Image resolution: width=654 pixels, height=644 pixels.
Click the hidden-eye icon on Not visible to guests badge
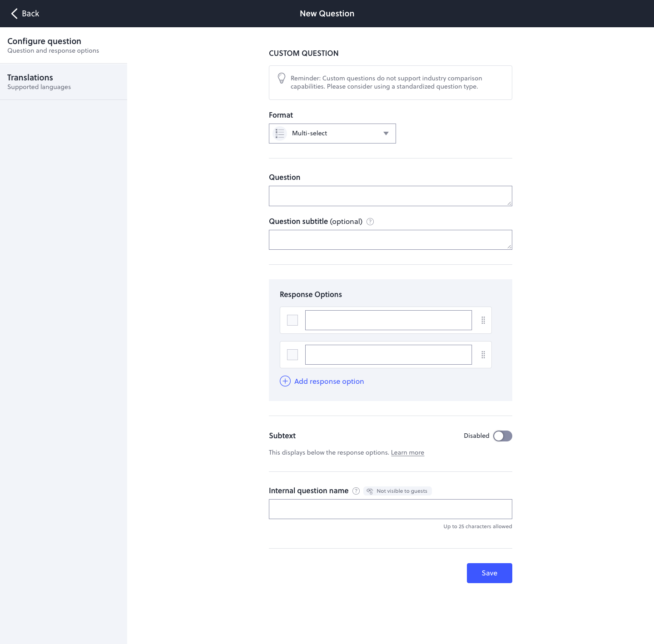[370, 491]
